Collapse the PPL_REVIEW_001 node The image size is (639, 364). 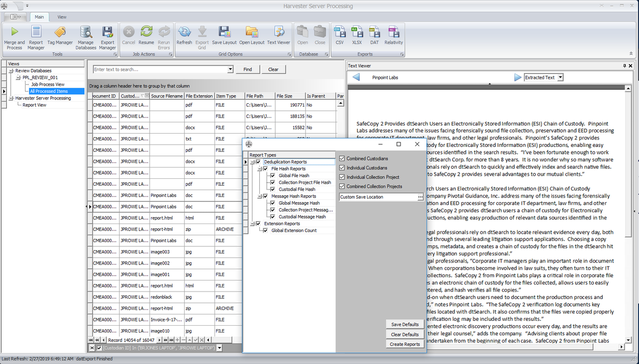[18, 78]
